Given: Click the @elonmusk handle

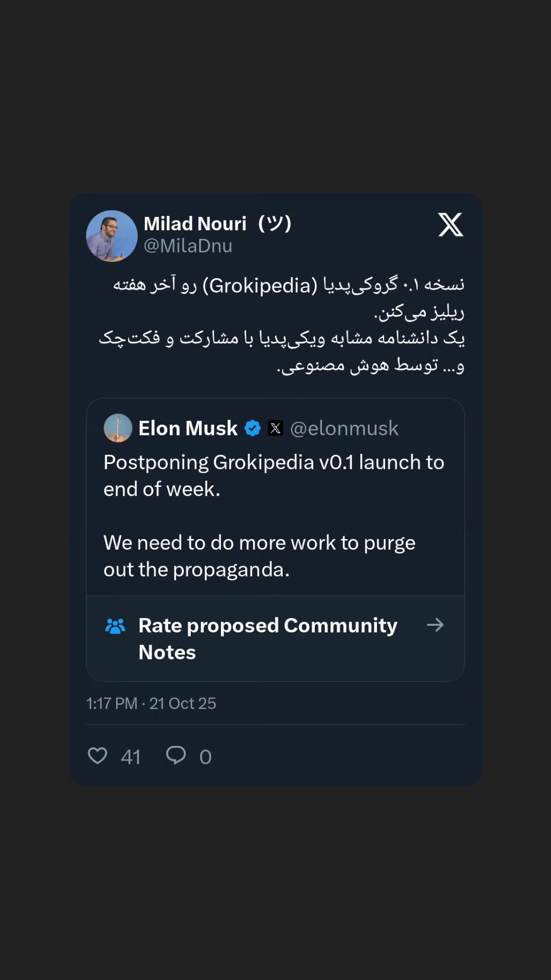Looking at the screenshot, I should click(344, 428).
